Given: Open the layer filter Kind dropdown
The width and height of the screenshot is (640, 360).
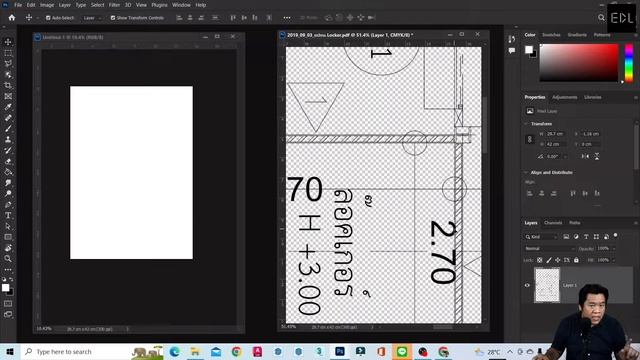Looking at the screenshot, I should 541,237.
